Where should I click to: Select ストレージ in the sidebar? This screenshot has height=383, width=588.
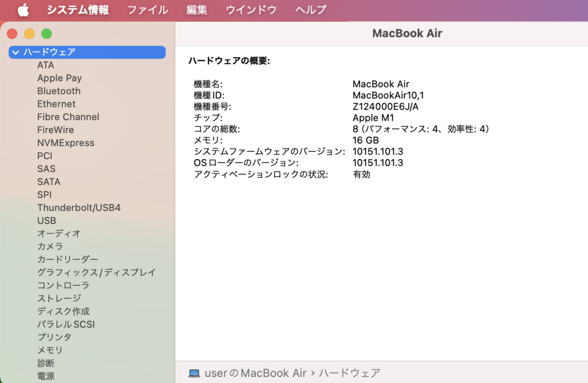pyautogui.click(x=59, y=298)
